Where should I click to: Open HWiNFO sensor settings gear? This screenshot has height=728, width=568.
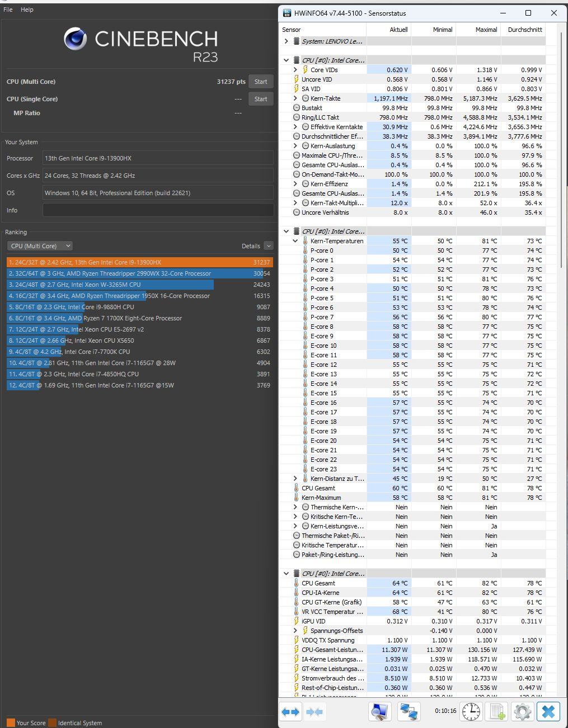coord(523,712)
